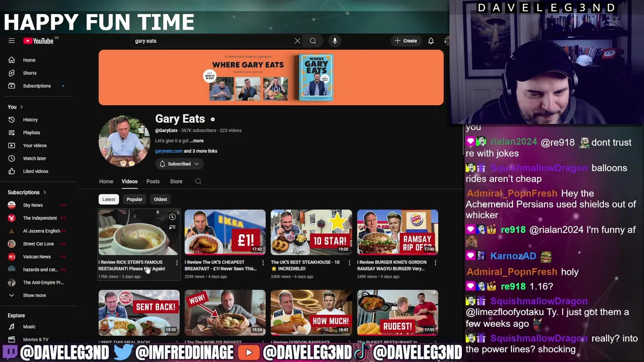Select the Latest sort chip
644x362 pixels.
(x=109, y=200)
